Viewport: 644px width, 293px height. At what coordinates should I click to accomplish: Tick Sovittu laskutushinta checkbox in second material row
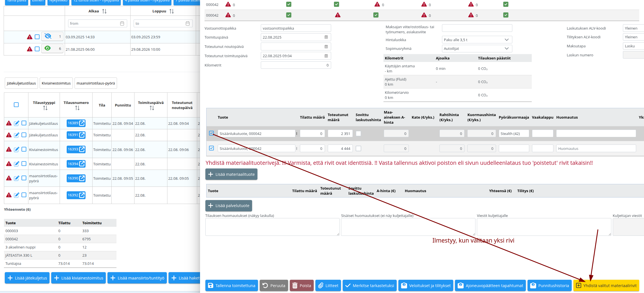pyautogui.click(x=358, y=148)
